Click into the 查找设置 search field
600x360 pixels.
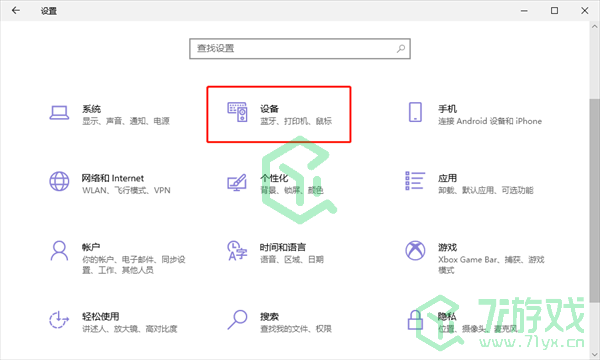tap(300, 49)
